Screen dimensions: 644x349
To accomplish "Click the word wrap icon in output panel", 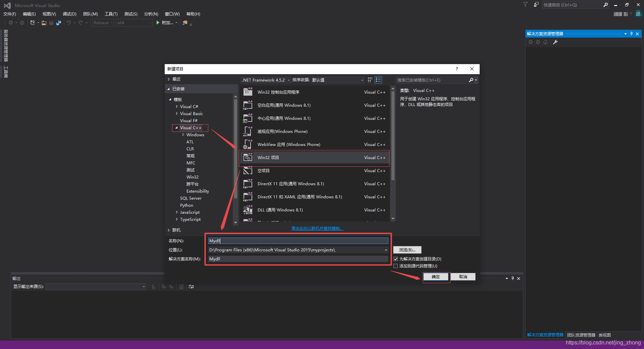I will [191, 287].
